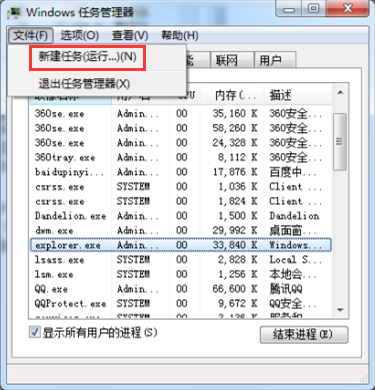Select the baidupinyi... process row
The width and height of the screenshot is (375, 390).
click(180, 172)
